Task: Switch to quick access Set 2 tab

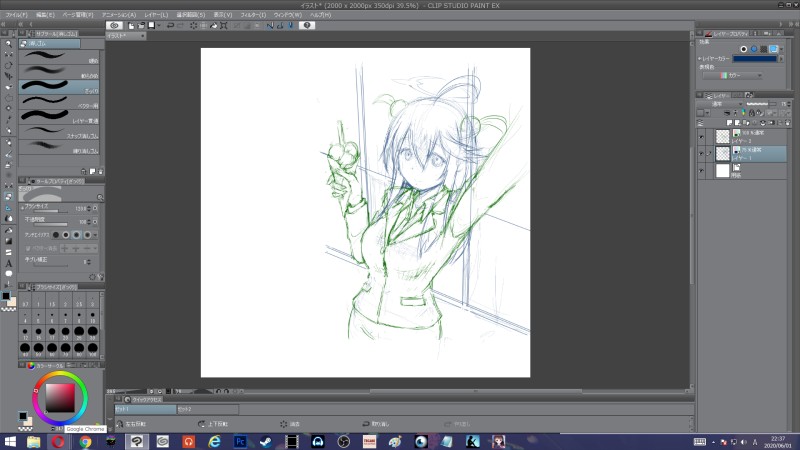Action: coord(207,409)
